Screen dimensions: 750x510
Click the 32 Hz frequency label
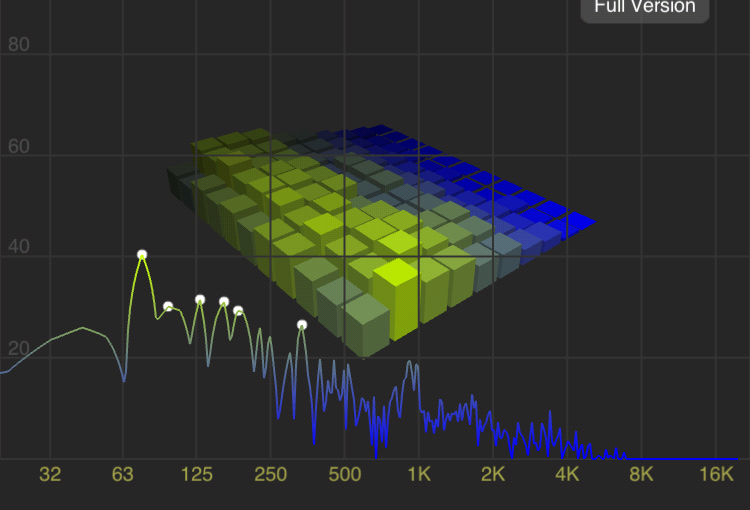tap(50, 475)
